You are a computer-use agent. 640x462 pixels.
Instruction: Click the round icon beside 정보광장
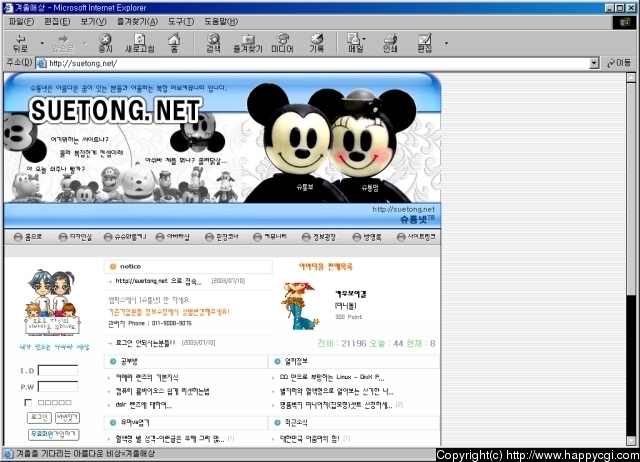[306, 237]
